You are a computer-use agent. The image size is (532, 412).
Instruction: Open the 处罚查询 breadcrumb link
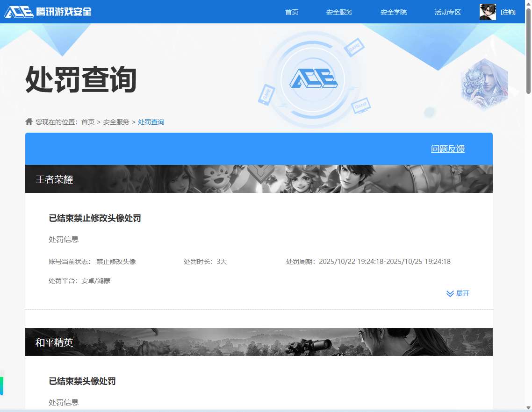(x=151, y=122)
